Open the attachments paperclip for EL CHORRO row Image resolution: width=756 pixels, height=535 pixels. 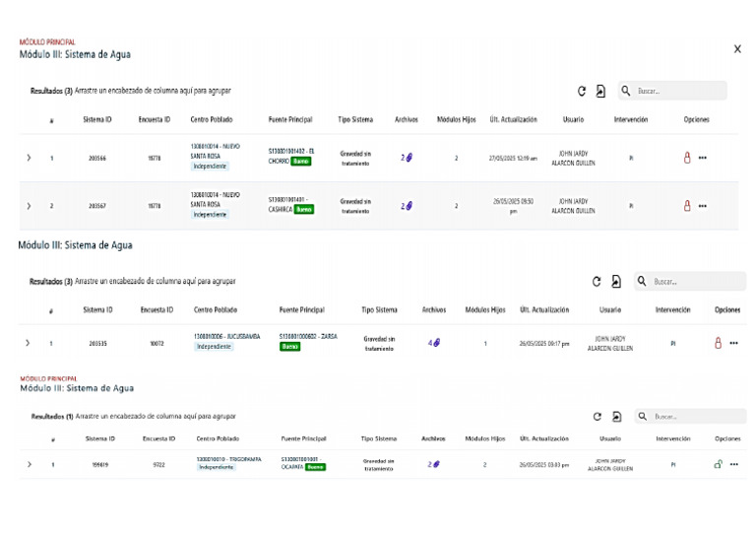point(407,158)
